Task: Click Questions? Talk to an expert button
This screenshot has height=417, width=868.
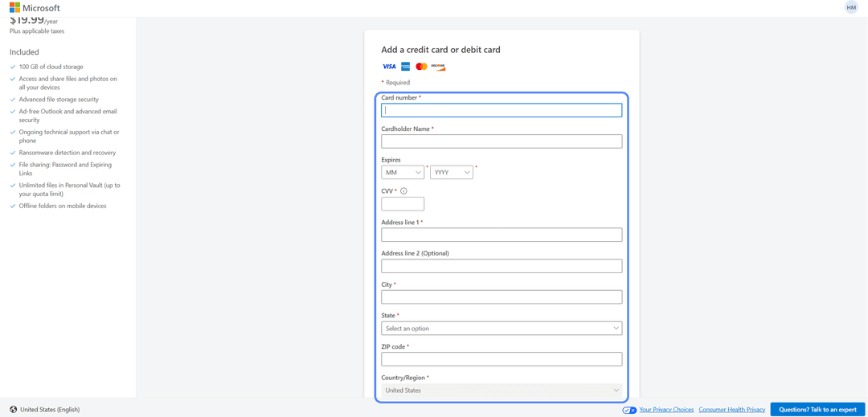Action: (x=817, y=410)
